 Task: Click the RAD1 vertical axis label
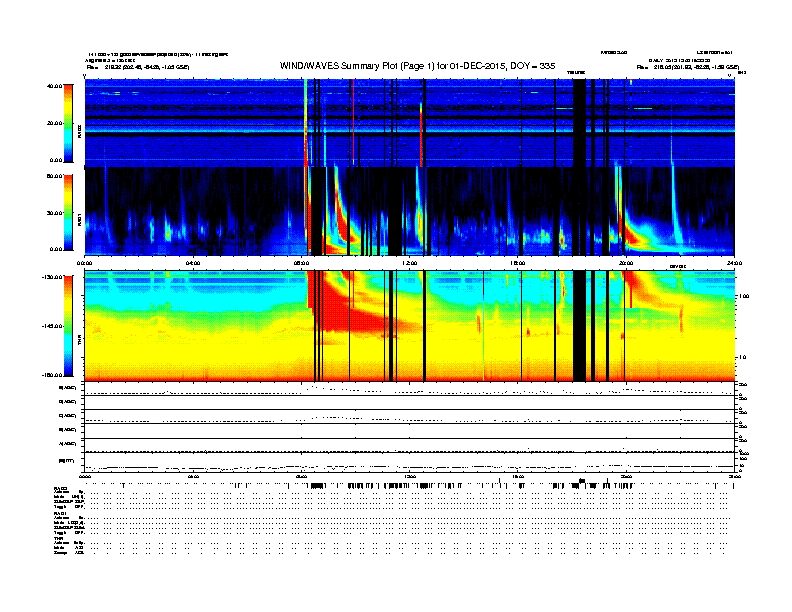click(x=79, y=219)
